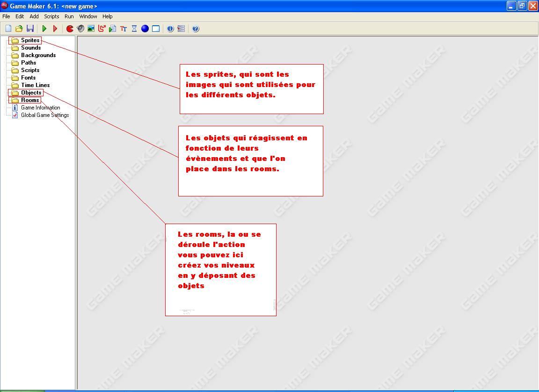The height and width of the screenshot is (392, 539).
Task: Add a font with the TT icon
Action: 124,29
